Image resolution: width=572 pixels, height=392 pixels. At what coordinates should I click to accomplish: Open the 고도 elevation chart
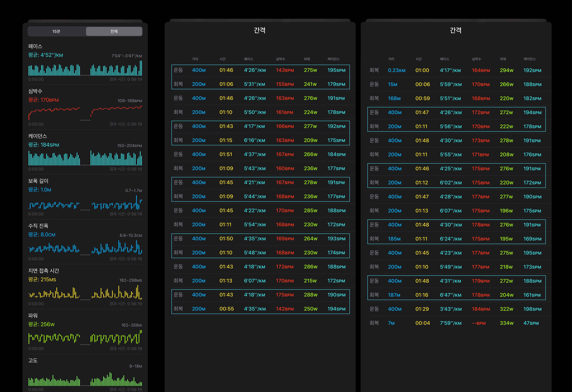pos(85,379)
